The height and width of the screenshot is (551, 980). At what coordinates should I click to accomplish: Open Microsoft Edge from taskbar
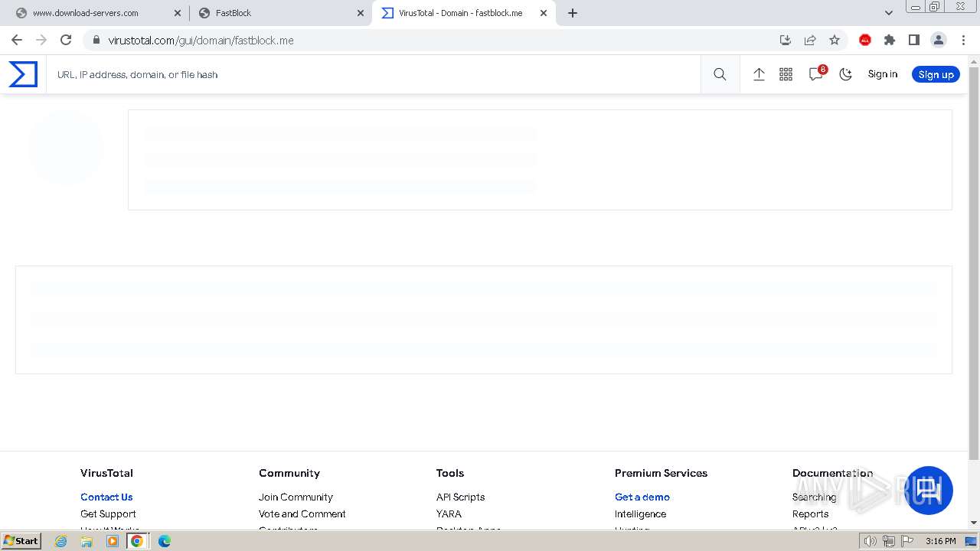164,541
